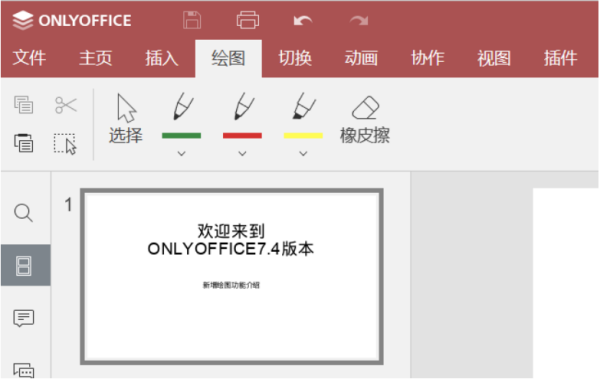Viewport: 600px width, 379px height.
Task: Click the green color bar under the pen
Action: pyautogui.click(x=181, y=136)
